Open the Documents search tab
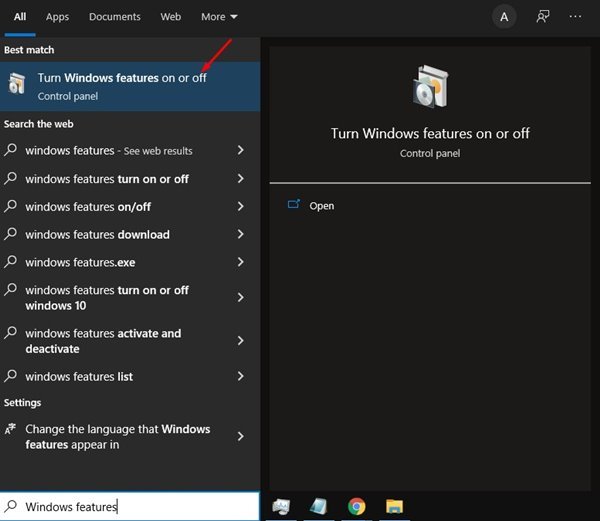The image size is (600, 521). click(114, 17)
